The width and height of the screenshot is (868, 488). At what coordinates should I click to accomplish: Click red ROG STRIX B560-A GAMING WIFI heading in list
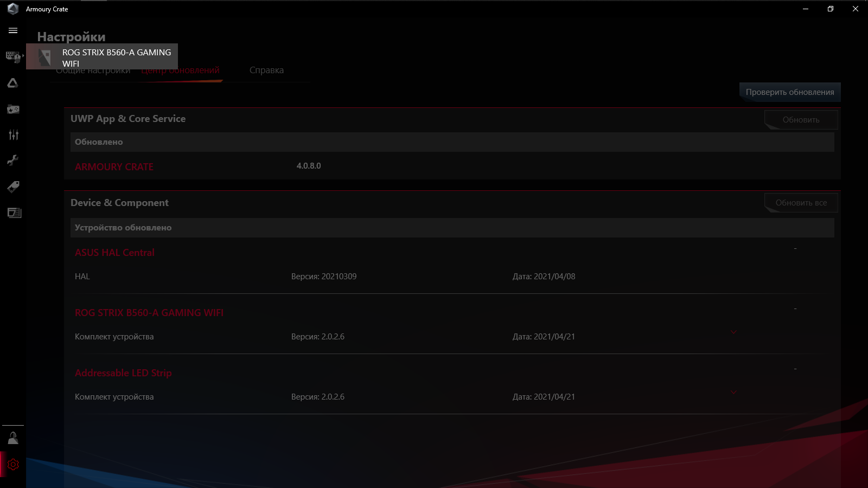149,313
